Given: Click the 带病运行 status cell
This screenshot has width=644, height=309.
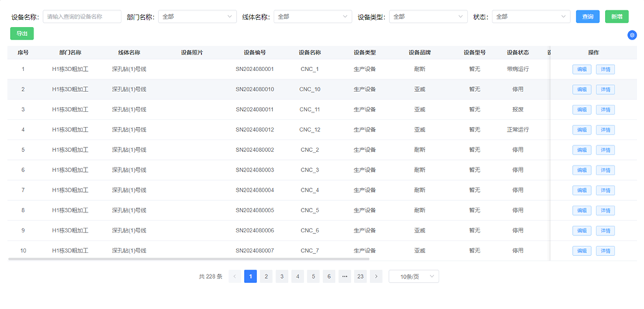Looking at the screenshot, I should pyautogui.click(x=517, y=69).
